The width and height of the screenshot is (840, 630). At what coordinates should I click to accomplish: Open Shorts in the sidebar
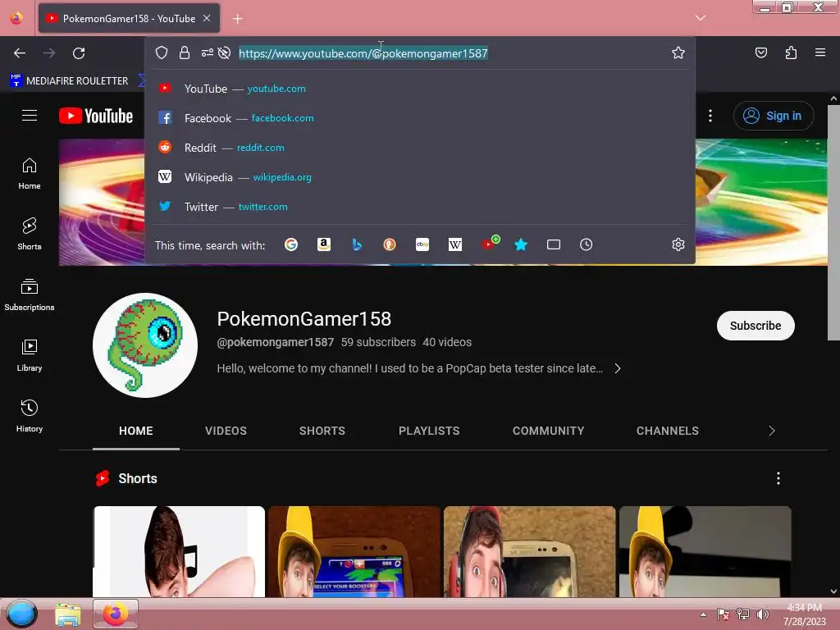click(x=30, y=234)
